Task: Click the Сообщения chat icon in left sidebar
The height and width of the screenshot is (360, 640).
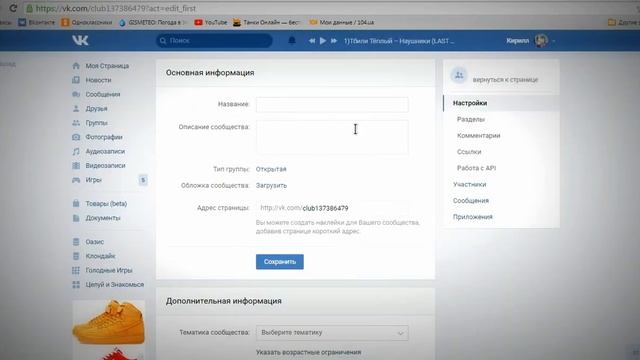Action: point(76,94)
